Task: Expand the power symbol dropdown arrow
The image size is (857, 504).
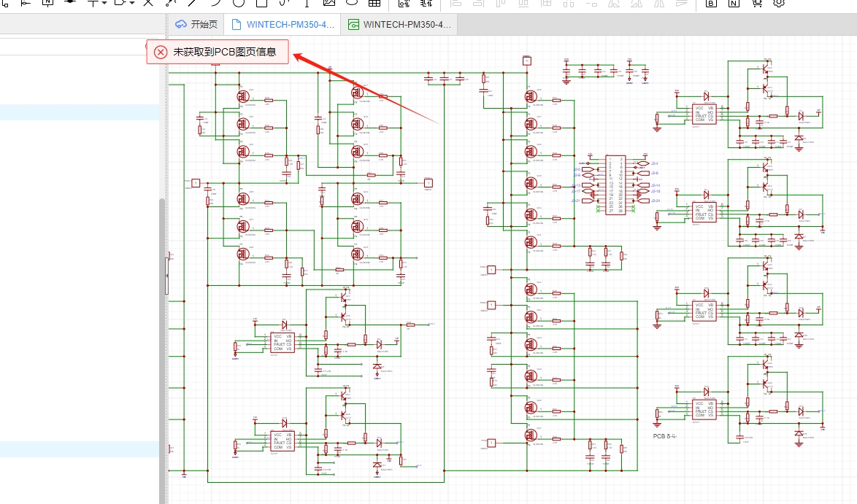Action: pyautogui.click(x=105, y=3)
